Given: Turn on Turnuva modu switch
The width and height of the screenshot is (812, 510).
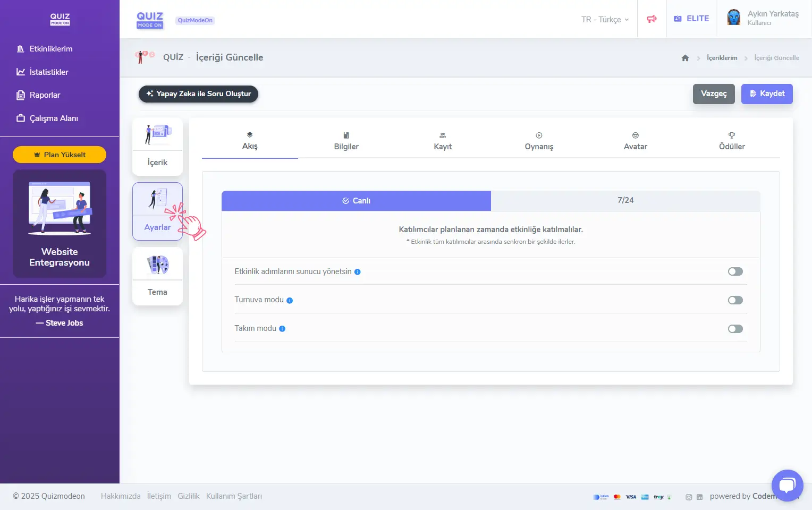Looking at the screenshot, I should click(x=735, y=300).
